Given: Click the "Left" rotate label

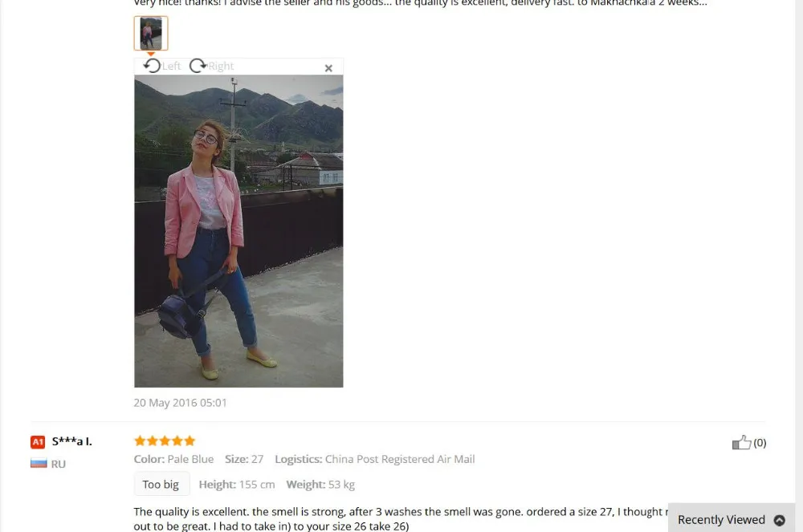Looking at the screenshot, I should pyautogui.click(x=171, y=66).
